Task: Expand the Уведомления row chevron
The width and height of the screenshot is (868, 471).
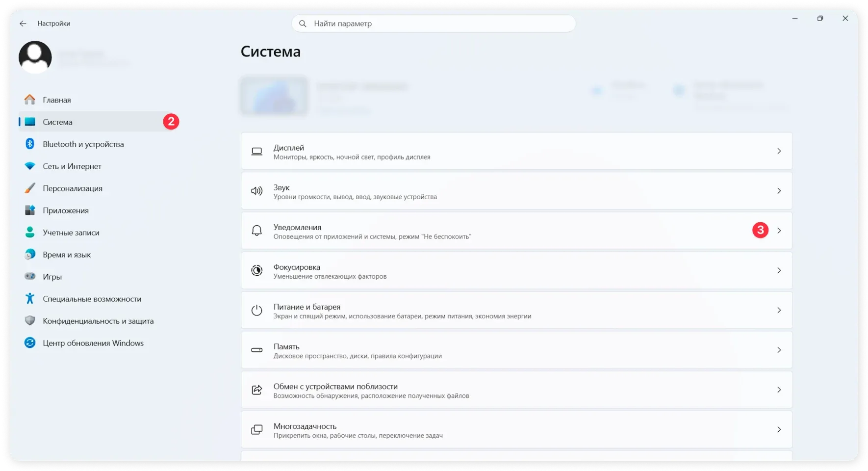Action: 779,231
